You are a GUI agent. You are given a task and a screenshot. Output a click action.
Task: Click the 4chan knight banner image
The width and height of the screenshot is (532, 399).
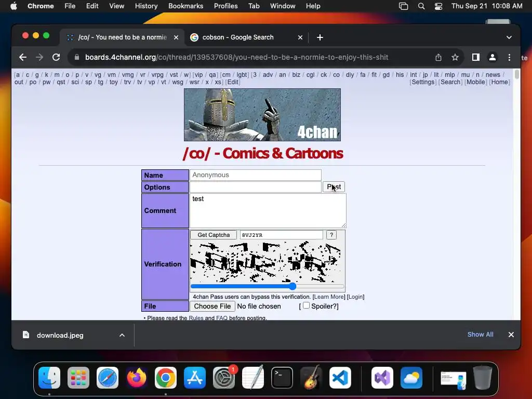[262, 115]
